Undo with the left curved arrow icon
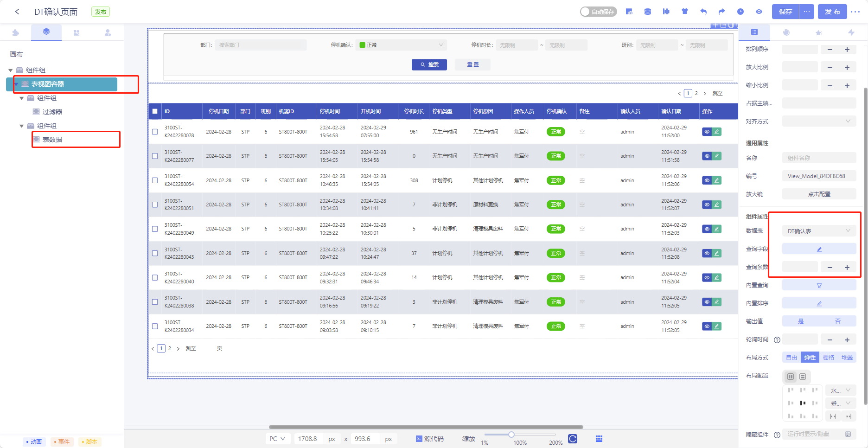Screen dimensions: 868x448 pyautogui.click(x=703, y=12)
